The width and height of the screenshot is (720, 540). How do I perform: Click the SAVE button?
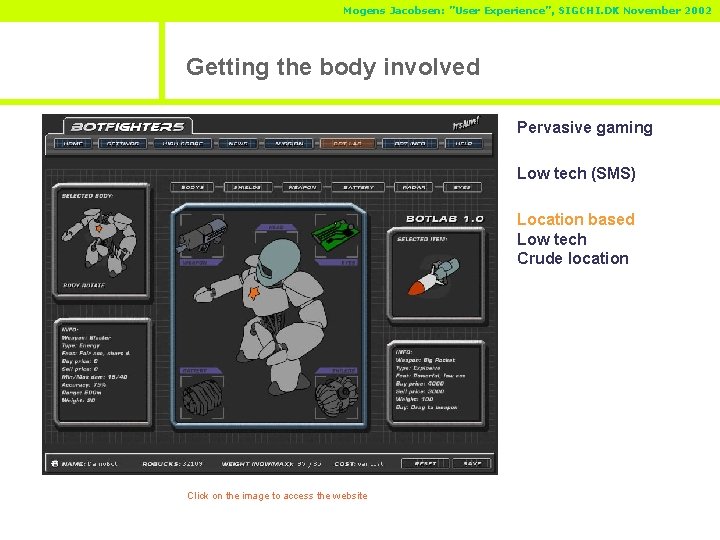pyautogui.click(x=472, y=464)
